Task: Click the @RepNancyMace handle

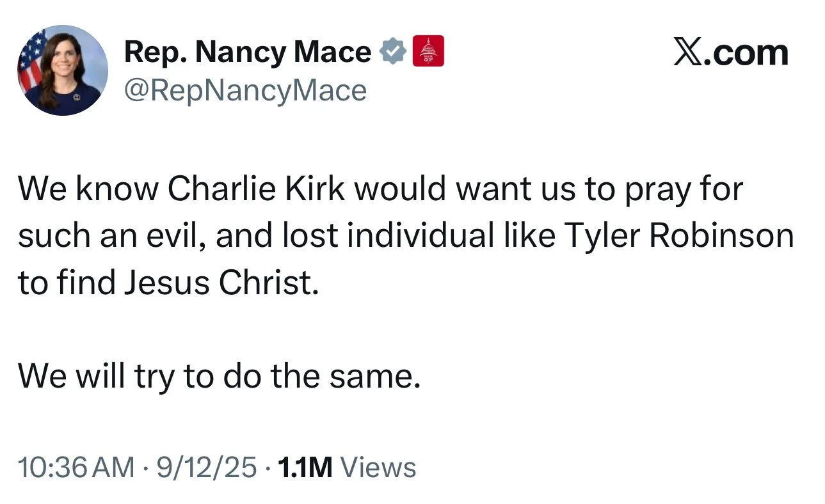Action: coord(245,90)
